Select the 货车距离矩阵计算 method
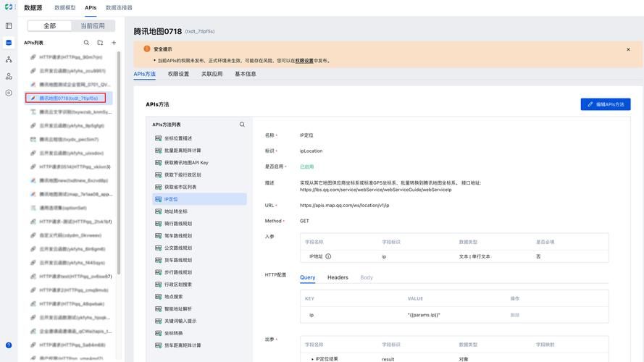644x362 pixels. click(x=199, y=345)
